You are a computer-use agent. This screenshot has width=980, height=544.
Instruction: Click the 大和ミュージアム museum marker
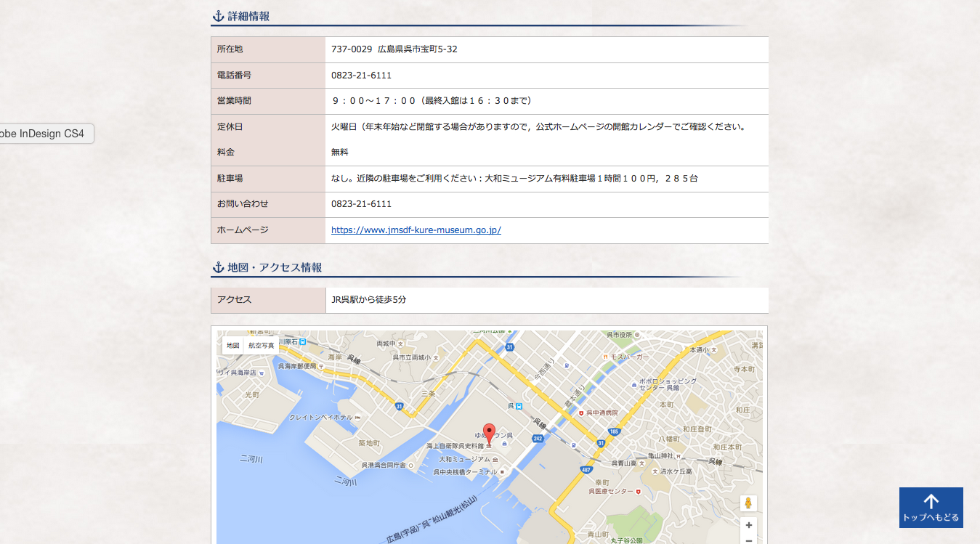tap(495, 460)
